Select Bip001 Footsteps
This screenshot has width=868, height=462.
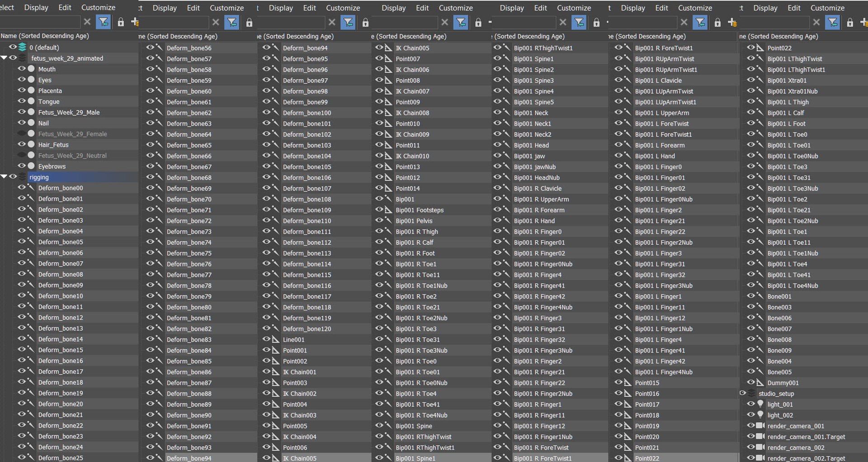[420, 210]
